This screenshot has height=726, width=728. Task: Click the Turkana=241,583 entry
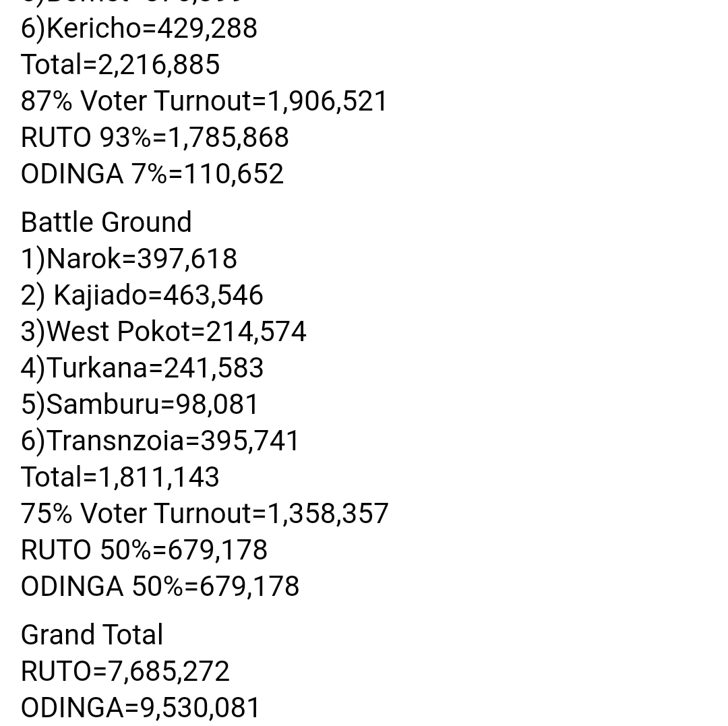pos(142,368)
